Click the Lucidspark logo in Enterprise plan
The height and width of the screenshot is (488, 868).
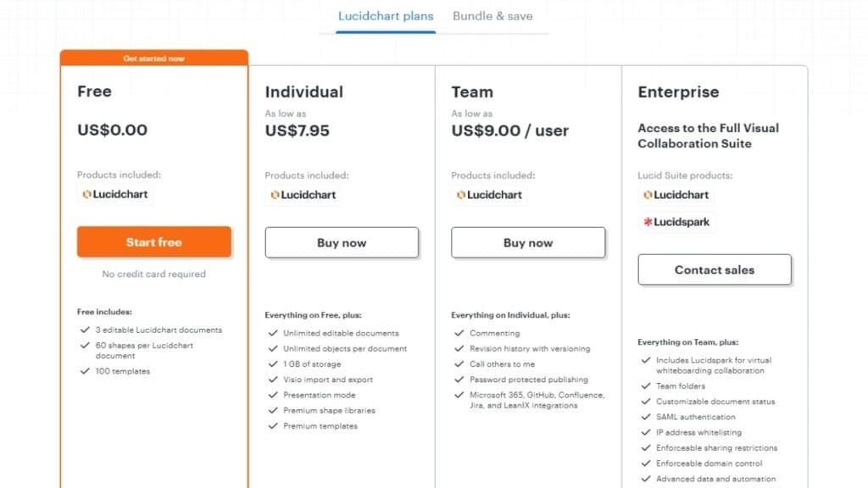676,222
